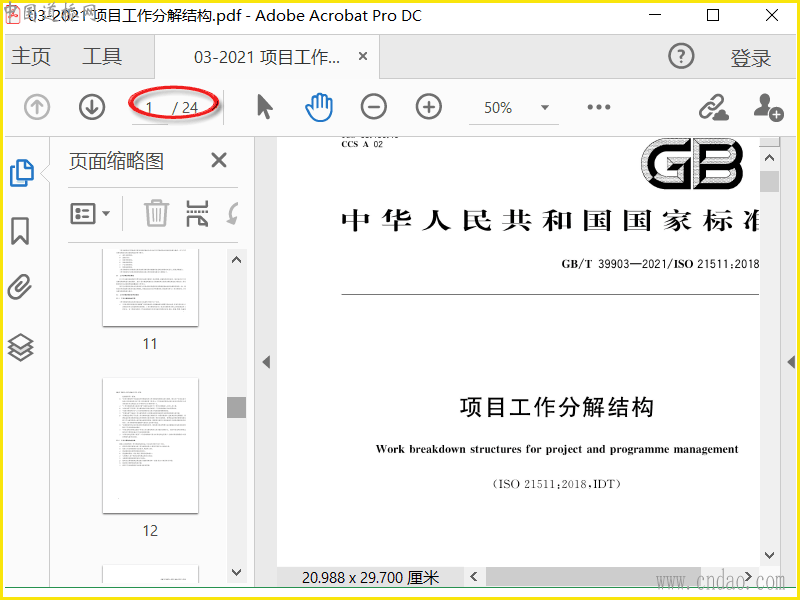Screen dimensions: 800x600
Task: Click the GB logo on the page
Action: [692, 163]
